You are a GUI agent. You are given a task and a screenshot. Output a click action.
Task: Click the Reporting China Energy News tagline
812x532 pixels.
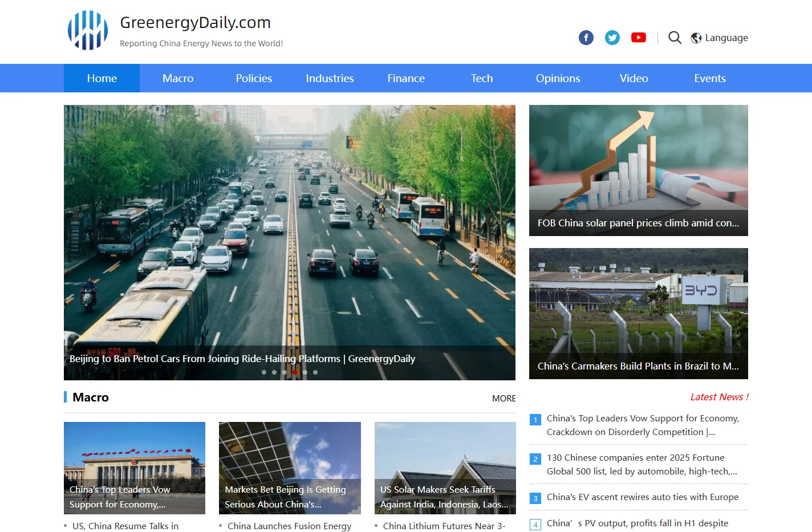201,43
